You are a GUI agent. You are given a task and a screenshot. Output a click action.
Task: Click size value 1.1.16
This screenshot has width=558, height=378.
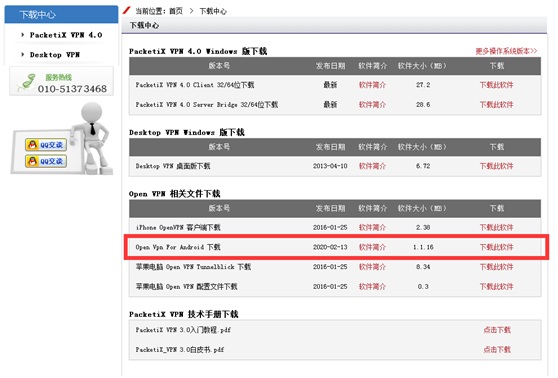(x=423, y=247)
